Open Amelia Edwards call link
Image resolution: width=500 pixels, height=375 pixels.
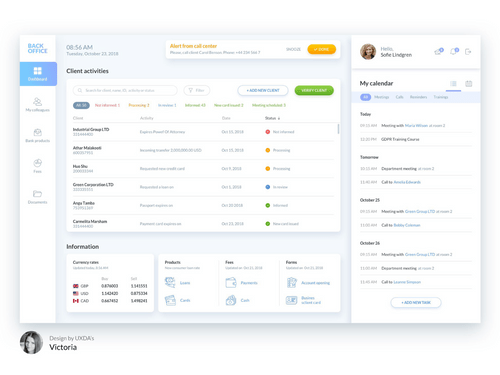407,182
